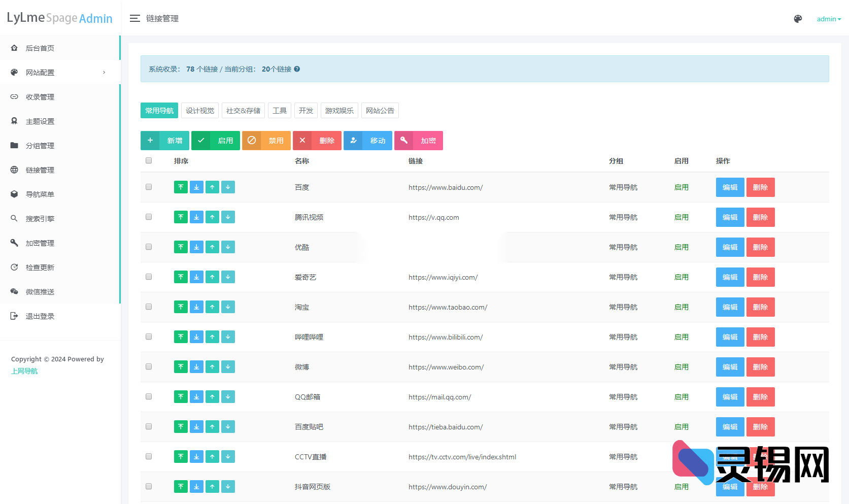Open 分组管理 in the sidebar

coord(40,146)
